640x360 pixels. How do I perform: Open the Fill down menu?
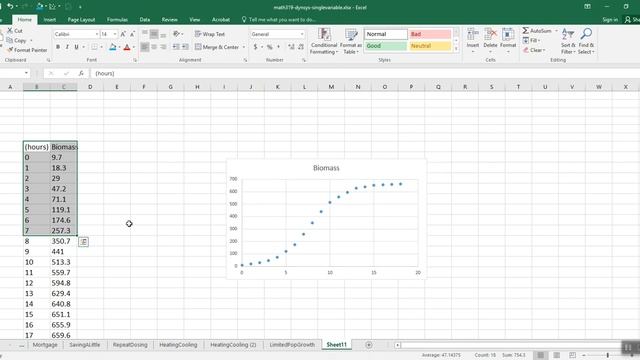(x=531, y=40)
